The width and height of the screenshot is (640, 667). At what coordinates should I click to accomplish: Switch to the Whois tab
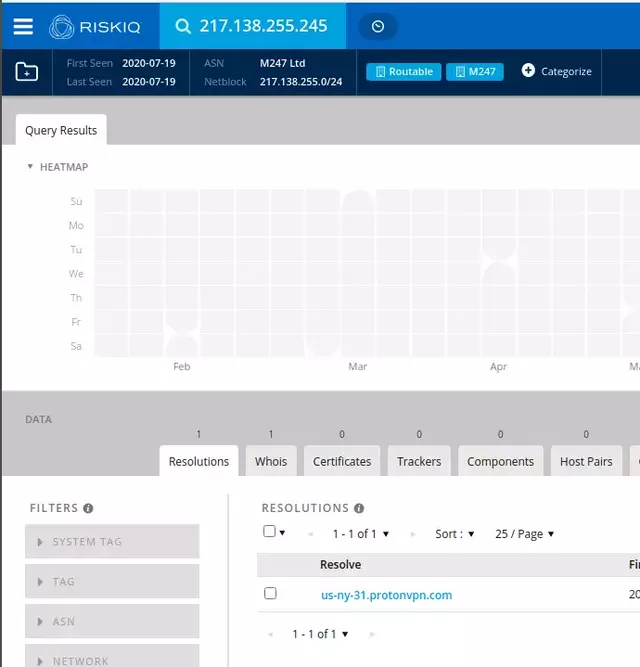(271, 461)
